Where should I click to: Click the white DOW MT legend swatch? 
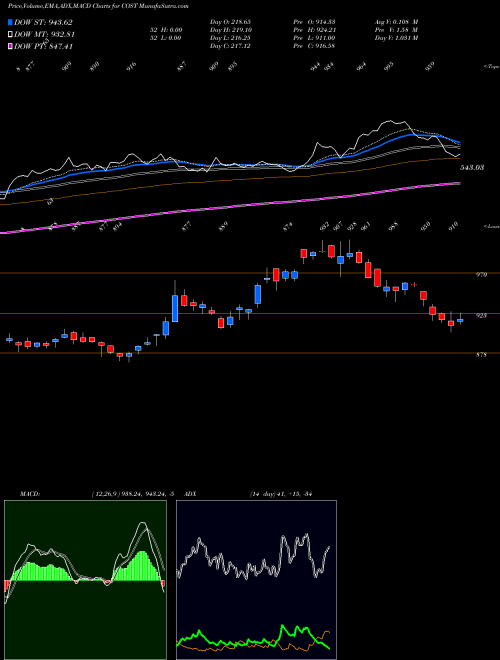pyautogui.click(x=10, y=35)
